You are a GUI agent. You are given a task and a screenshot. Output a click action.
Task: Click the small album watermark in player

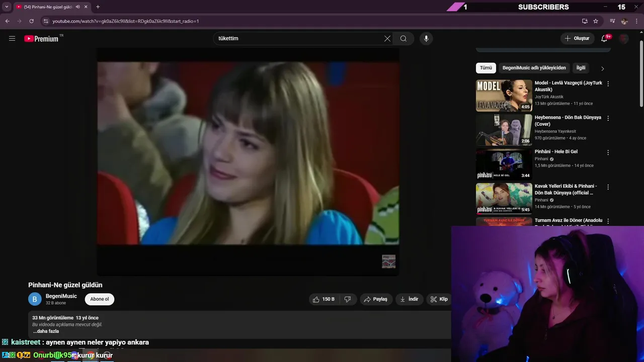(388, 261)
